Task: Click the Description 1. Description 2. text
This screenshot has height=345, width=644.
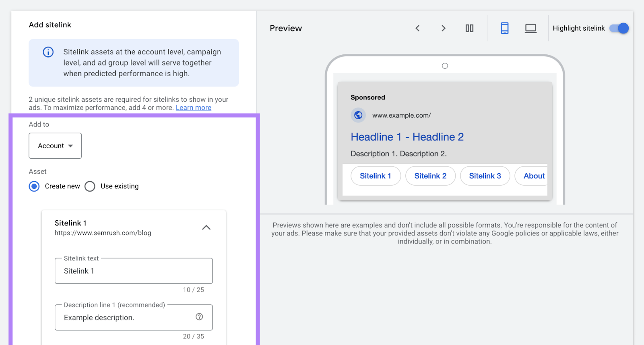Action: (398, 154)
